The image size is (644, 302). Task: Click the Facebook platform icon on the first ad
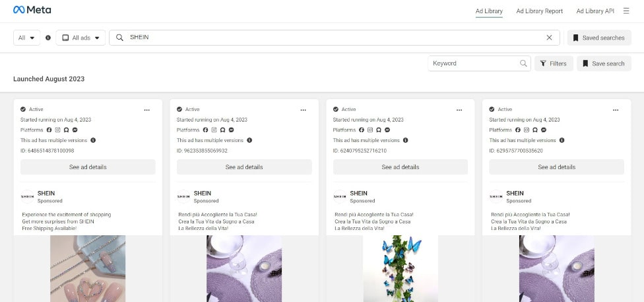pos(48,130)
